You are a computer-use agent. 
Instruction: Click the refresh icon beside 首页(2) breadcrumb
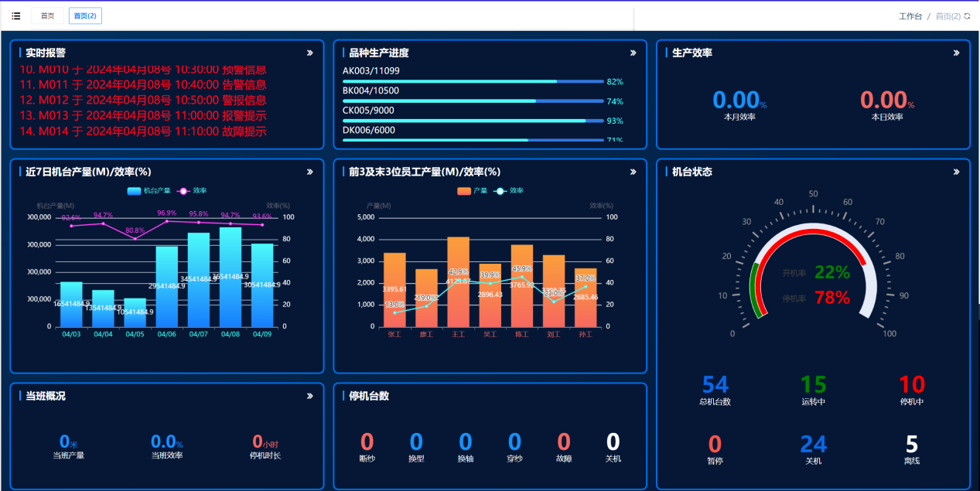[967, 15]
